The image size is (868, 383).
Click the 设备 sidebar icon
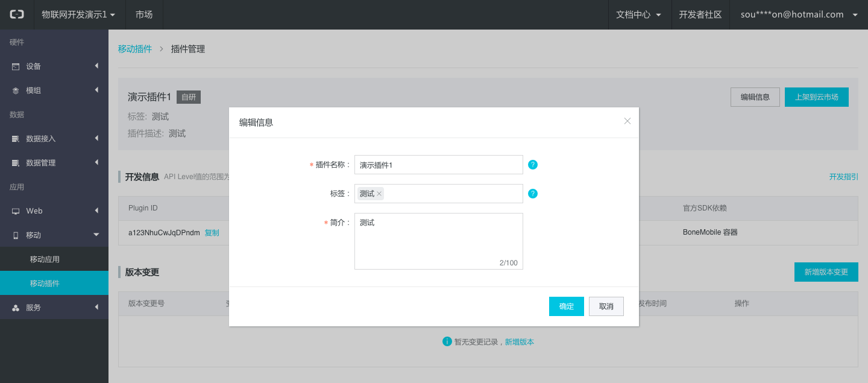(16, 66)
